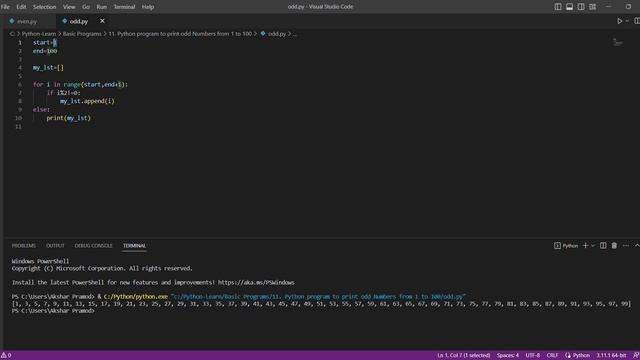Create a new terminal with plus icon
640x360 pixels.
(x=585, y=245)
